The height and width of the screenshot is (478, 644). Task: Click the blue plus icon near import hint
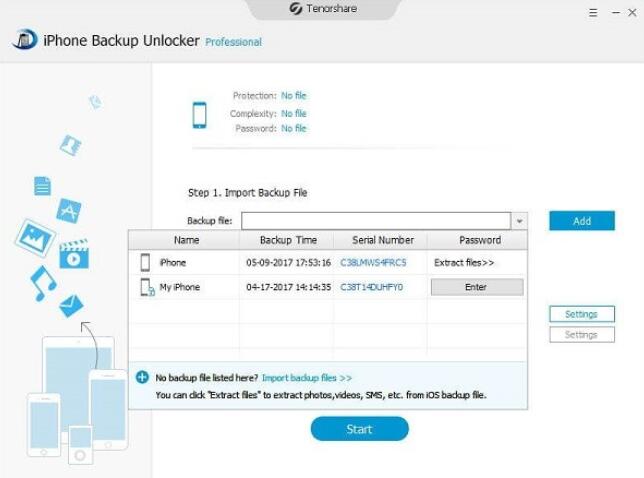[142, 377]
